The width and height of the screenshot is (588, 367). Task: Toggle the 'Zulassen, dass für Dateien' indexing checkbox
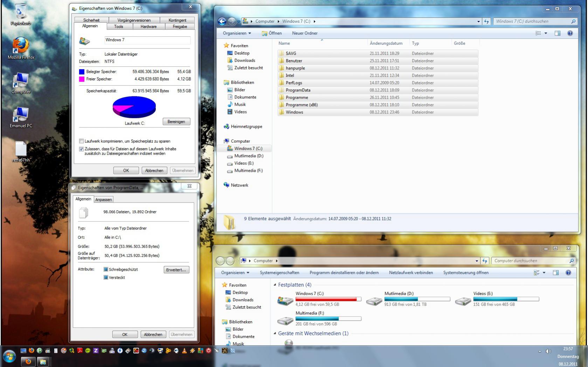(x=81, y=149)
